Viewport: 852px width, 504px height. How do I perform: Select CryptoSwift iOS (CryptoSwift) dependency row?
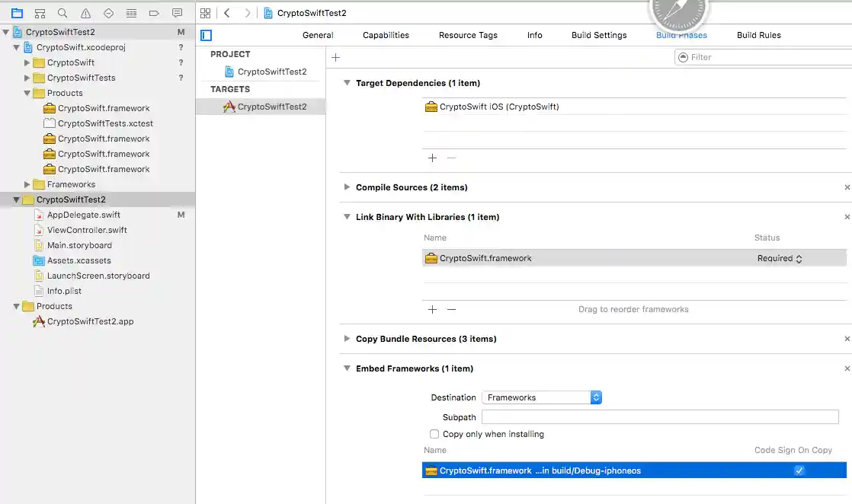point(634,107)
